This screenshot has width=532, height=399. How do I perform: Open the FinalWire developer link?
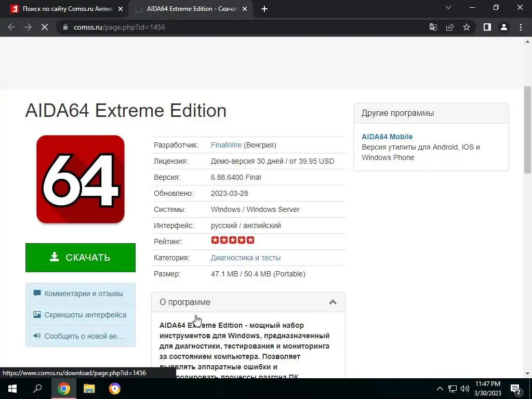point(226,145)
